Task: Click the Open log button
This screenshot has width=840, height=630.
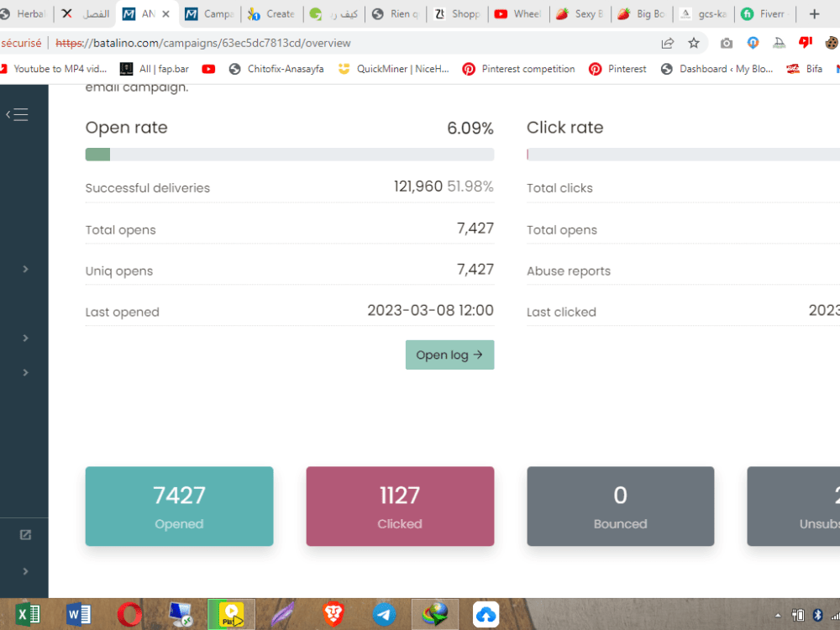Action: (x=449, y=354)
